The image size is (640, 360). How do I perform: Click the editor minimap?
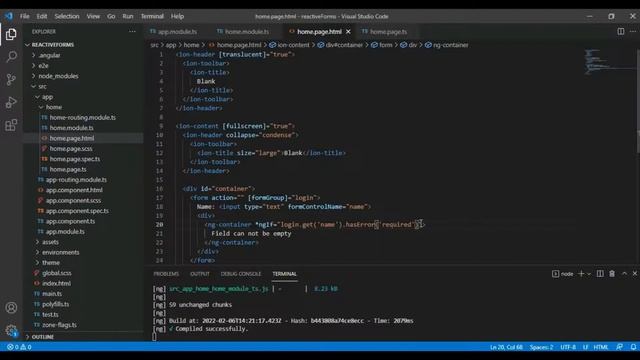(x=609, y=62)
